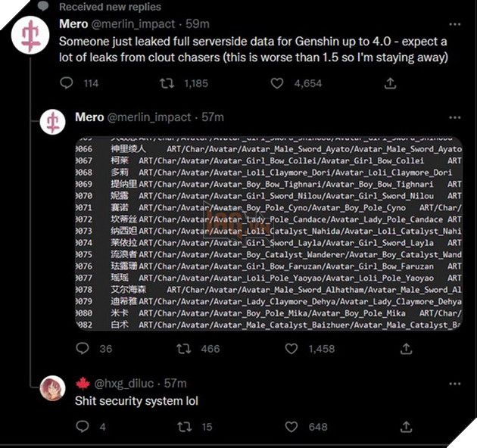Like the tweet with 4,654 likes
Image resolution: width=477 pixels, height=448 pixels.
click(277, 83)
